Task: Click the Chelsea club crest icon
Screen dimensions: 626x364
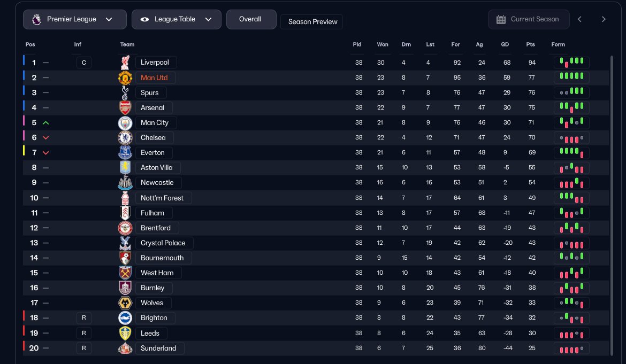Action: (x=125, y=138)
